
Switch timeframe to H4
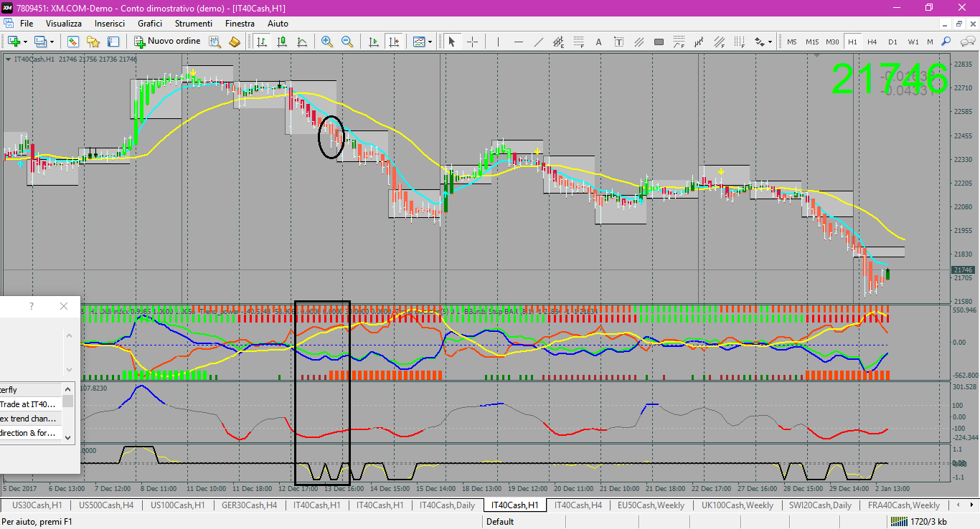(872, 42)
